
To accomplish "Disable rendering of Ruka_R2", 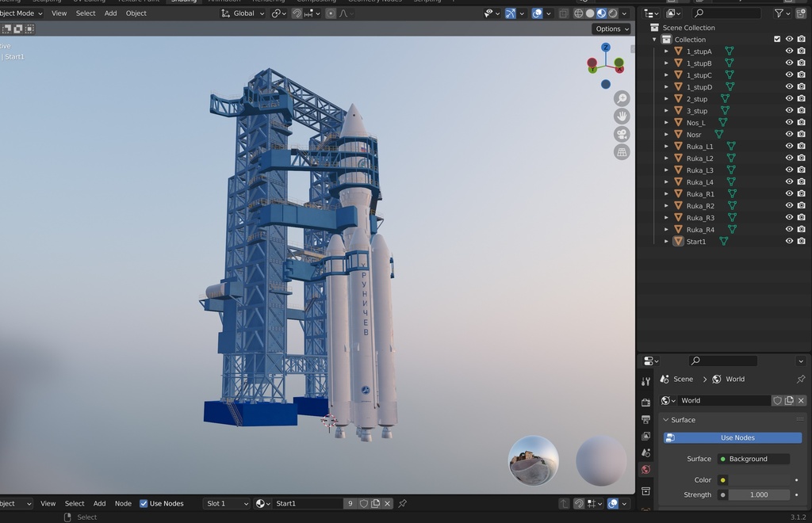I will [801, 205].
